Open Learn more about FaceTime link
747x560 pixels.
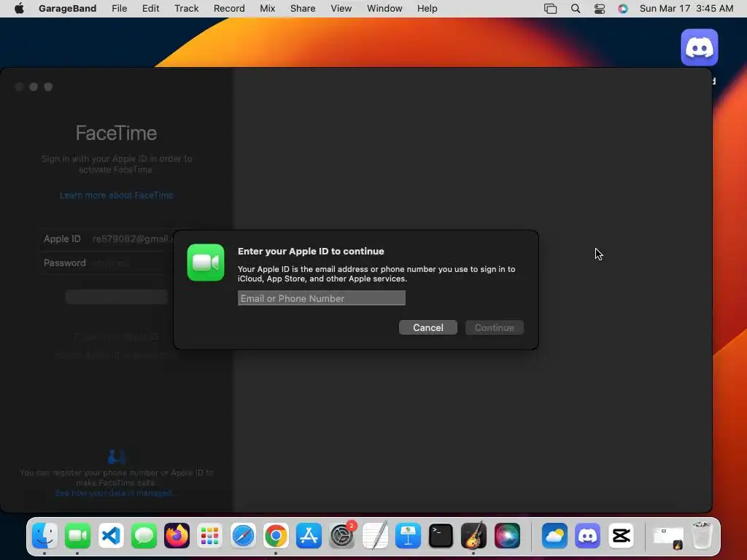116,195
